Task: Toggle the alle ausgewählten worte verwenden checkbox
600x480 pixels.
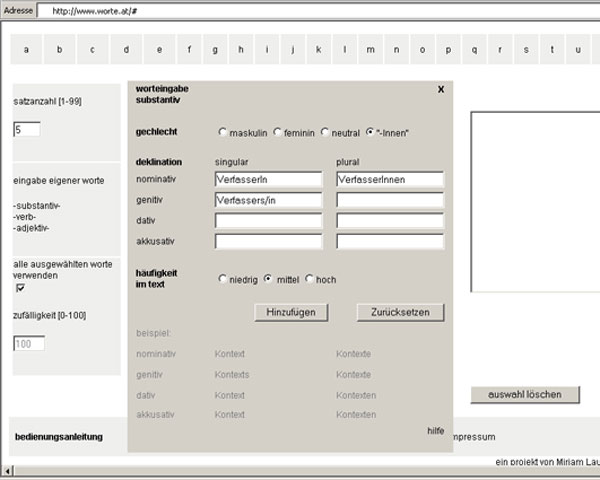Action: 20,288
